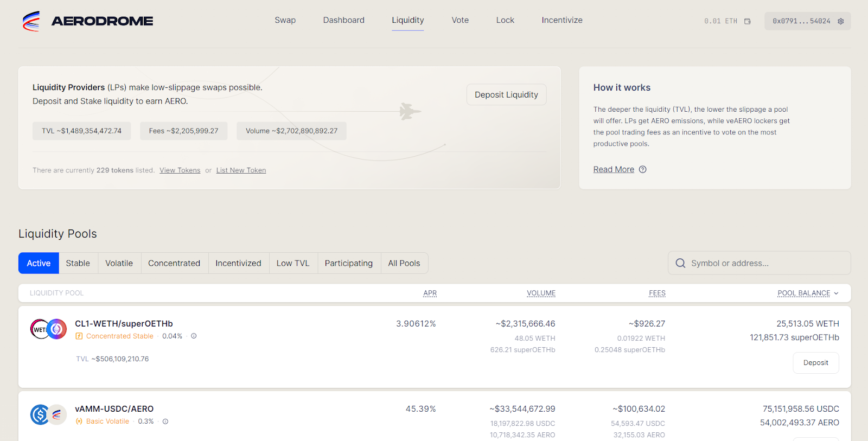868x441 pixels.
Task: Filter pools by Stable
Action: (78, 263)
